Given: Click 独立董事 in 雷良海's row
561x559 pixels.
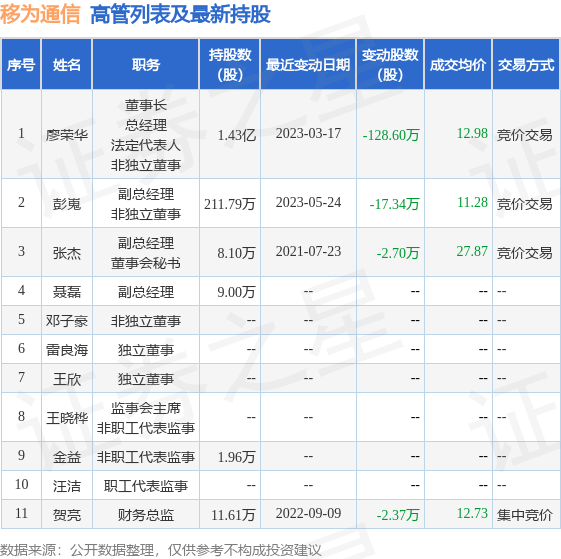Looking at the screenshot, I should [146, 350].
